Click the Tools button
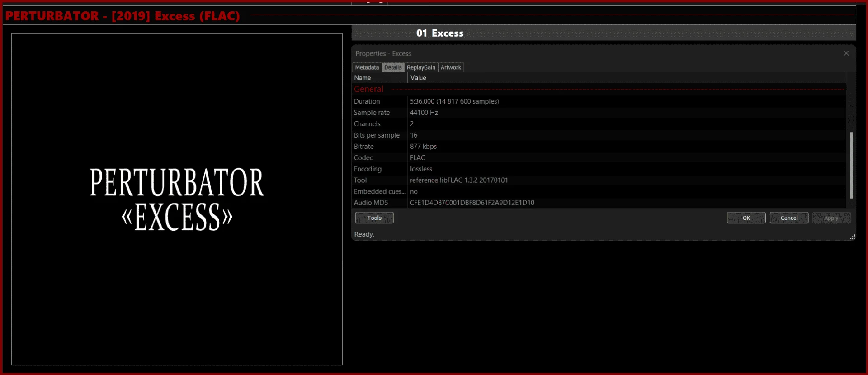This screenshot has width=868, height=375. (x=374, y=218)
